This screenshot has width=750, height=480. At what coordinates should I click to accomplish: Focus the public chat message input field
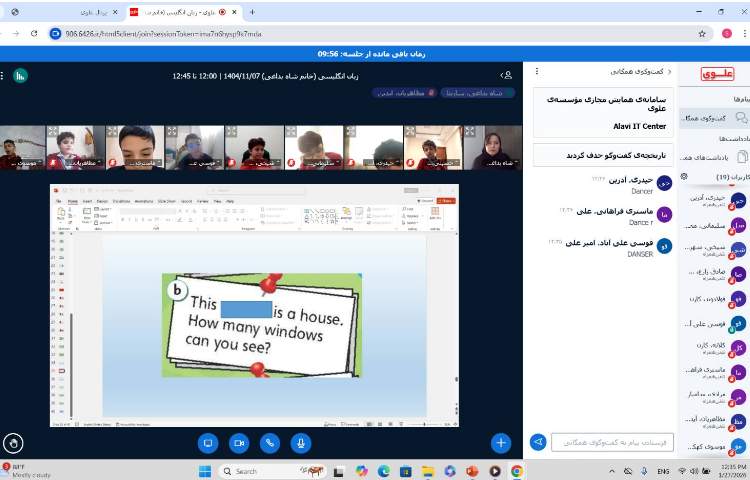pyautogui.click(x=612, y=442)
